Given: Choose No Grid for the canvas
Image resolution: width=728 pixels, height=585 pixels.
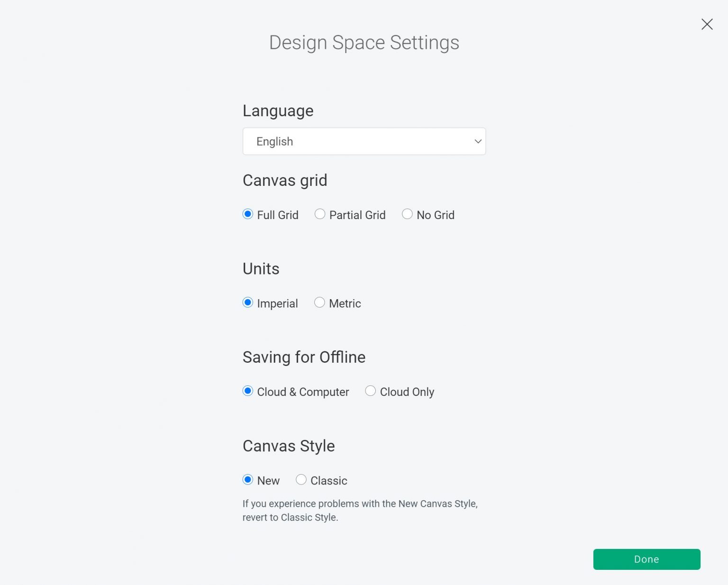Looking at the screenshot, I should tap(407, 214).
